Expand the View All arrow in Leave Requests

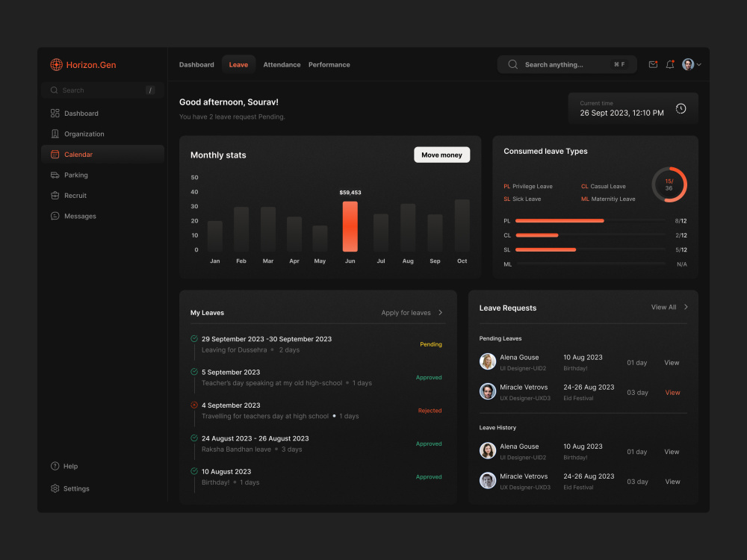point(686,307)
